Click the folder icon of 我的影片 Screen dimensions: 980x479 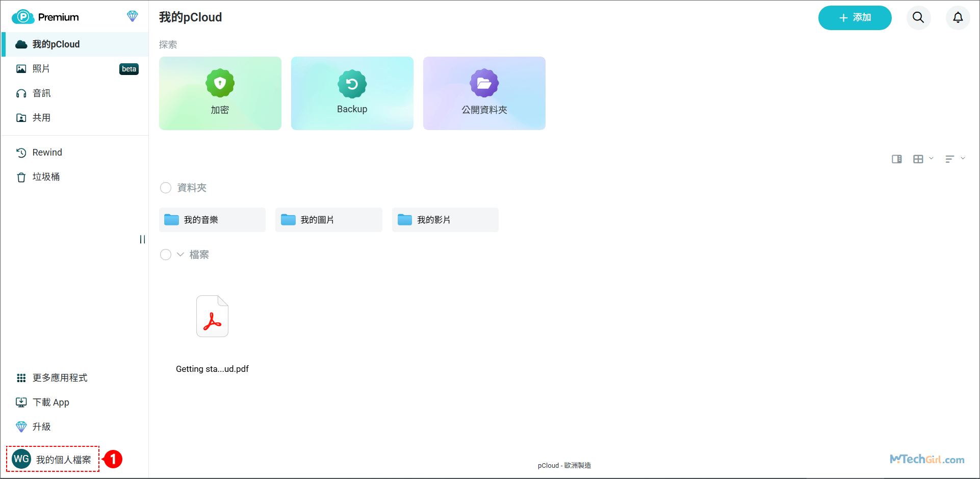(x=405, y=220)
